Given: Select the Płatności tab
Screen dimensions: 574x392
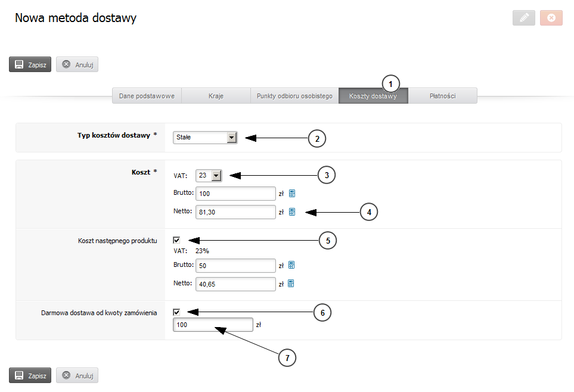Looking at the screenshot, I should tap(443, 96).
